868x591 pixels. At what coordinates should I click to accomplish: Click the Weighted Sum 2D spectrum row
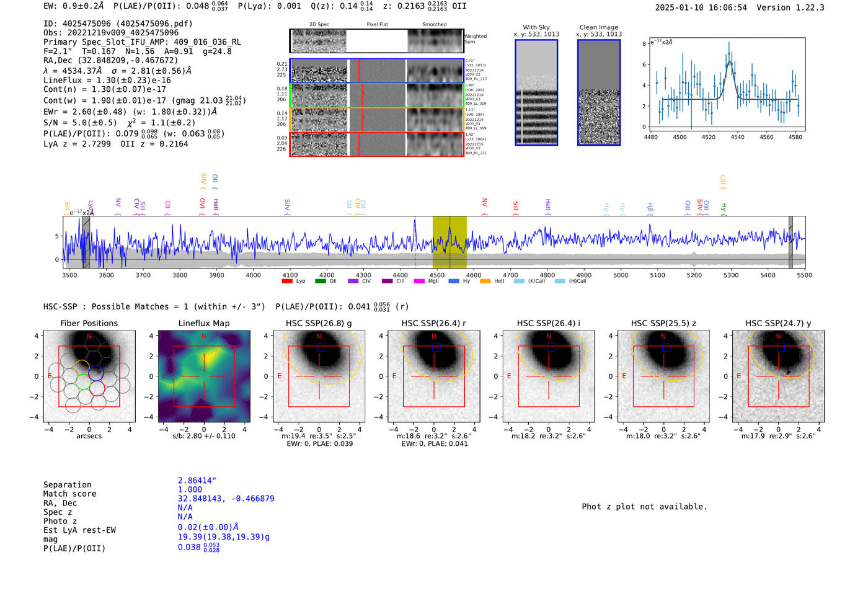click(376, 41)
